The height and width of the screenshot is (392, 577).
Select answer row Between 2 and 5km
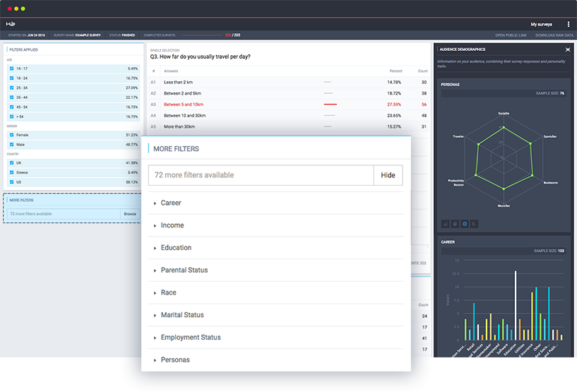pyautogui.click(x=288, y=93)
